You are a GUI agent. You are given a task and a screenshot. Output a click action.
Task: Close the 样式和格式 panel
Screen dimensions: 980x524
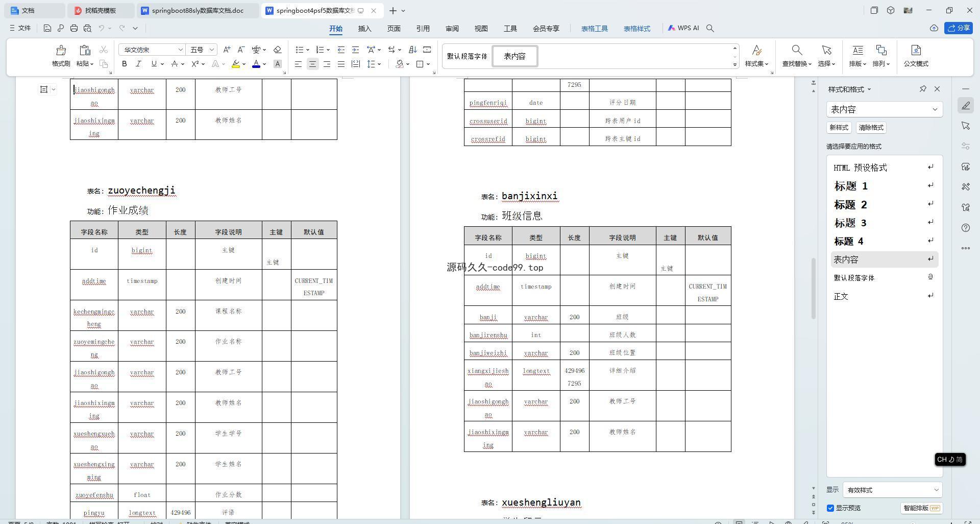pos(937,89)
